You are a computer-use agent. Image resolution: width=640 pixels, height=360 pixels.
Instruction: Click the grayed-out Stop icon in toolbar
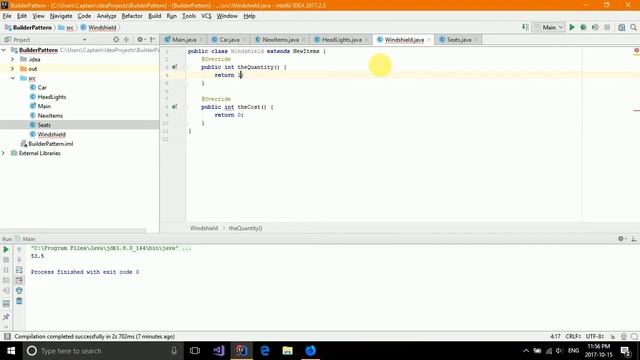coord(607,27)
